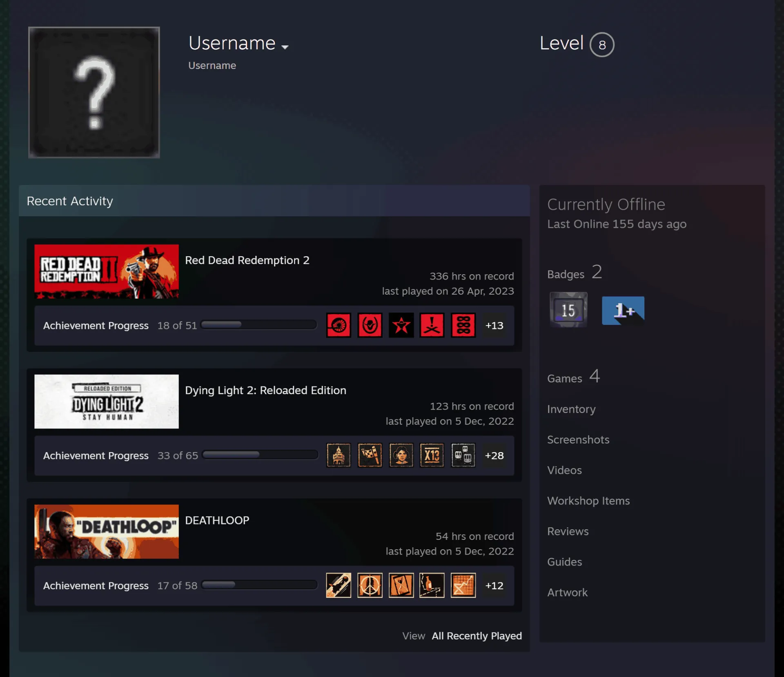Open the Games 4 list
784x677 pixels.
(573, 377)
